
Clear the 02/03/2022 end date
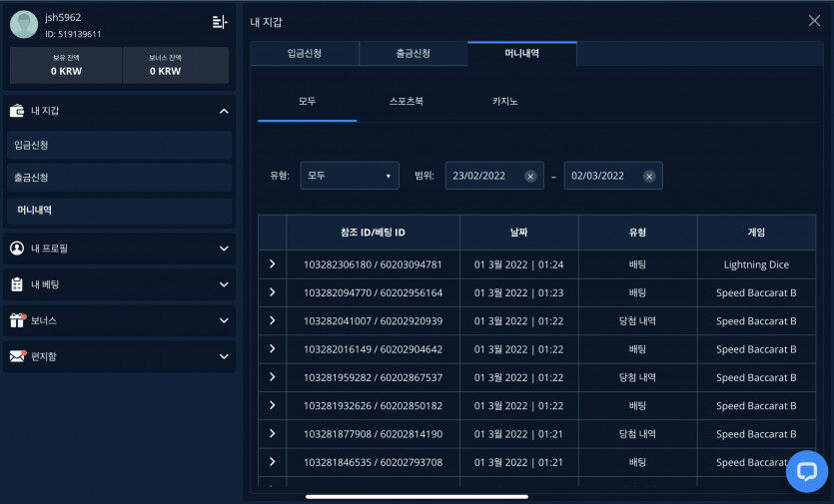click(649, 177)
